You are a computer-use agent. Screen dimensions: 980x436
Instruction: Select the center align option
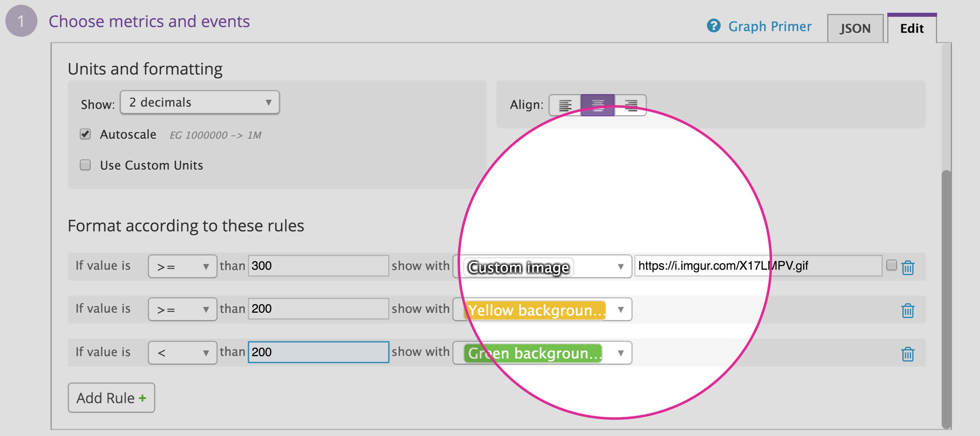pos(597,105)
